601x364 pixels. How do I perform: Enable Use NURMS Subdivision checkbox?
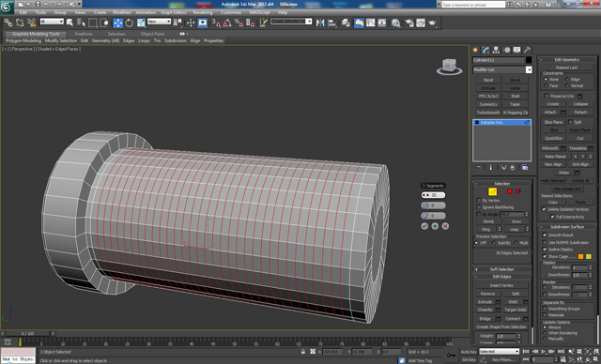tap(545, 242)
